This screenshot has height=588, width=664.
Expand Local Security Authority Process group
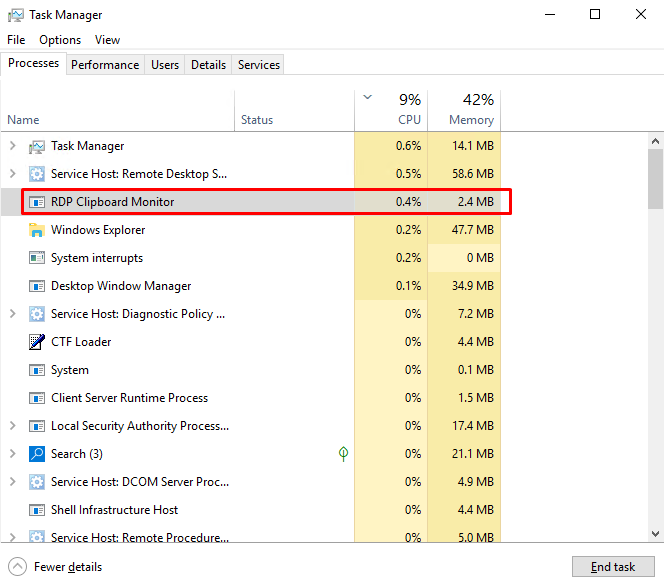tap(13, 426)
